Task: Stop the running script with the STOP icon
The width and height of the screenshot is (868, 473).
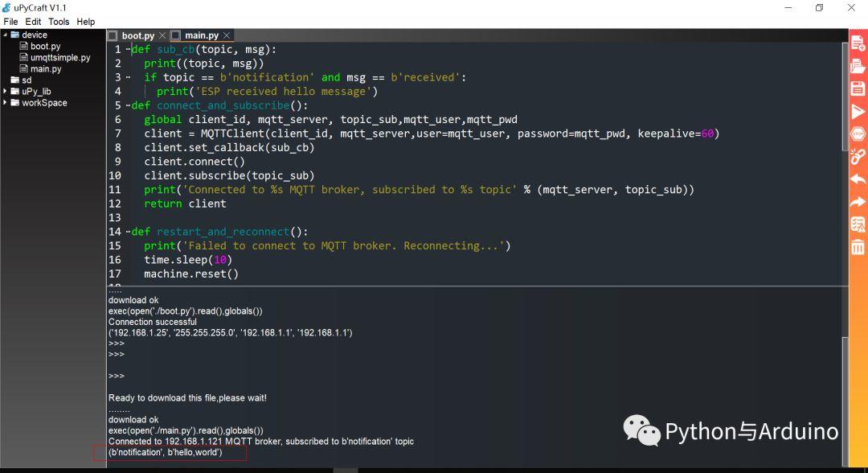Action: [x=858, y=134]
